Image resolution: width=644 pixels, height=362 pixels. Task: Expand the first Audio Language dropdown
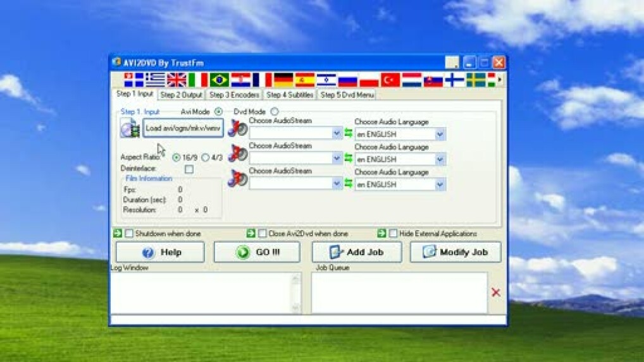click(440, 134)
